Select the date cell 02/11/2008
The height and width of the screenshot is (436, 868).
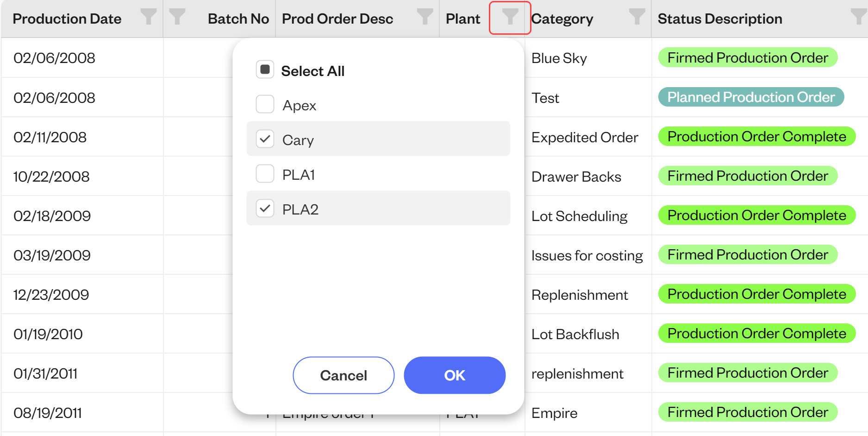point(50,137)
